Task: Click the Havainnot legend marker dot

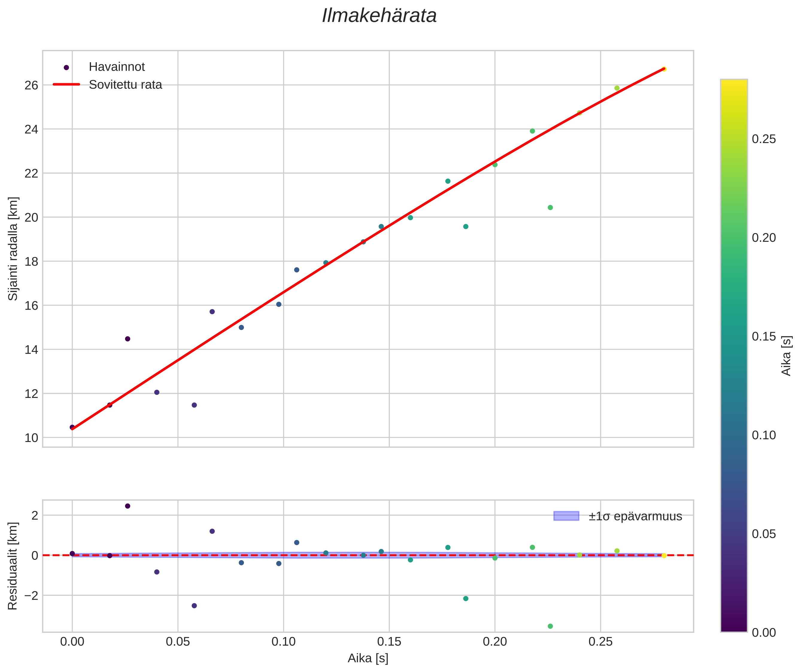Action: click(66, 67)
